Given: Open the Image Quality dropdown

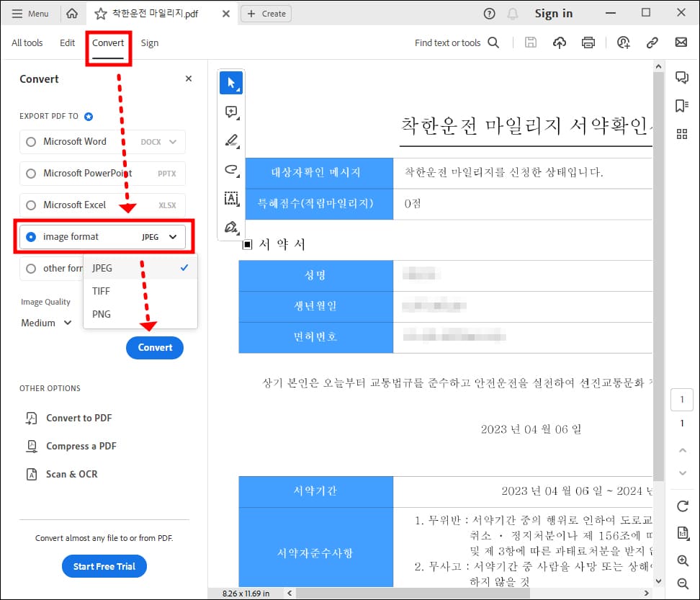Looking at the screenshot, I should [x=45, y=323].
